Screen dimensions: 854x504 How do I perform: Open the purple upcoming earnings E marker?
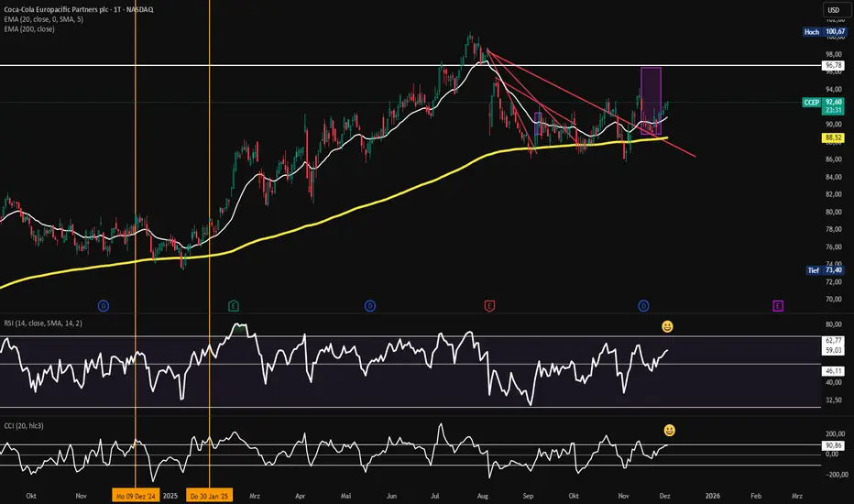(778, 306)
